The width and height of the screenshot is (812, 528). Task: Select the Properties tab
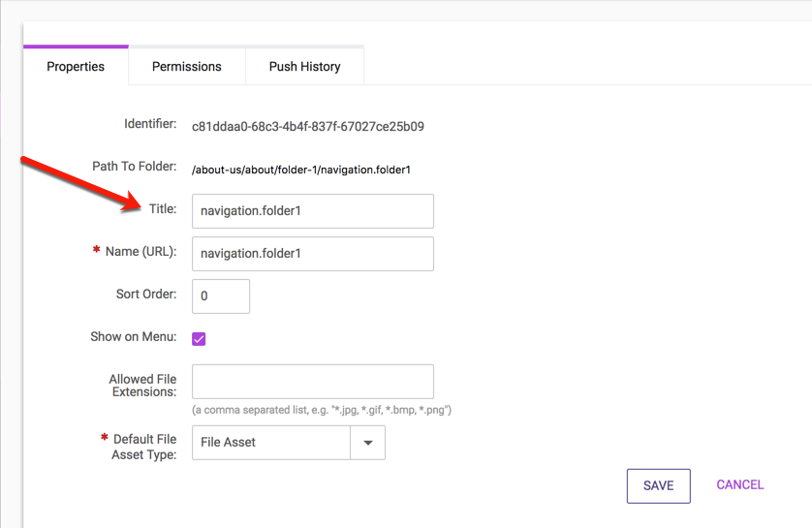[x=76, y=67]
